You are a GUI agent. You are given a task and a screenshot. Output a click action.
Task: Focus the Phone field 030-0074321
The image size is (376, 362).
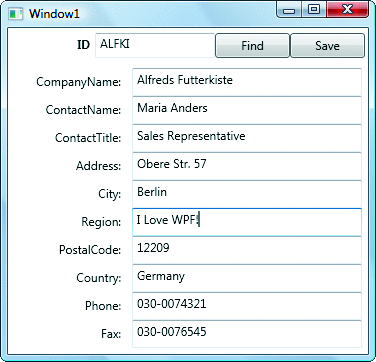(247, 306)
